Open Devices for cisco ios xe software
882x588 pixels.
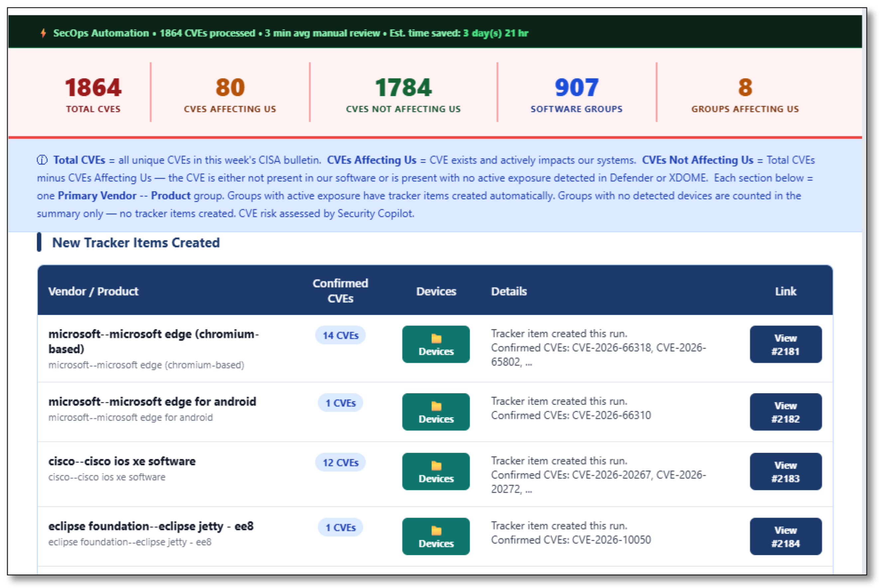point(436,471)
